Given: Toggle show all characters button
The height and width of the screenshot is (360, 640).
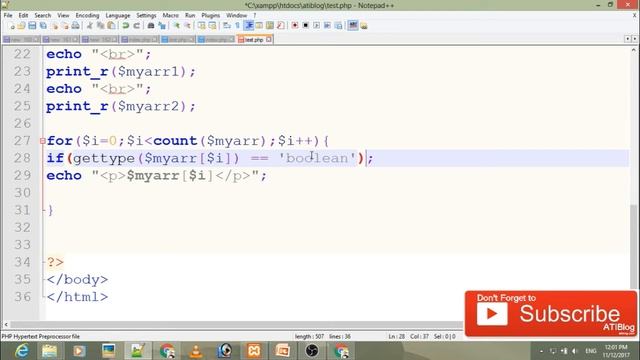Looking at the screenshot, I should [x=238, y=26].
